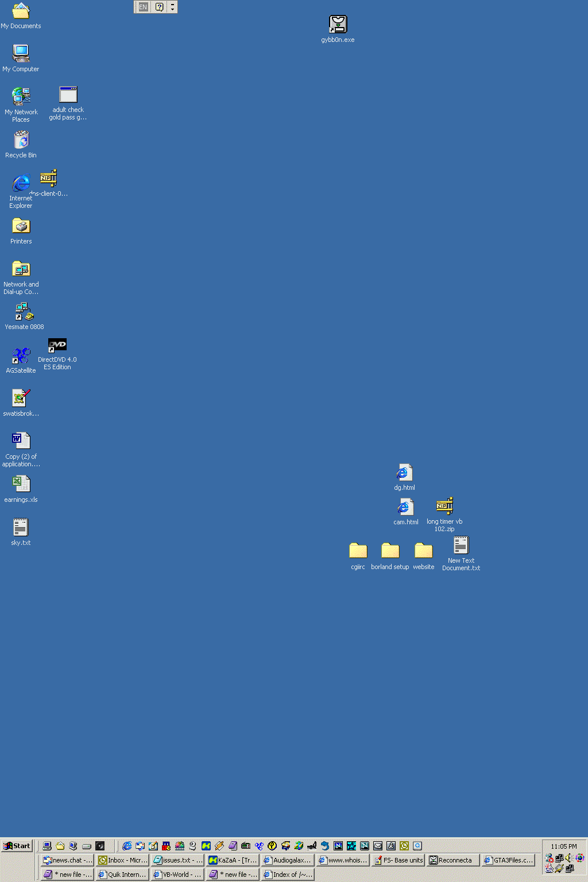Open the earnings.xls spreadsheet icon
588x882 pixels.
[x=21, y=485]
